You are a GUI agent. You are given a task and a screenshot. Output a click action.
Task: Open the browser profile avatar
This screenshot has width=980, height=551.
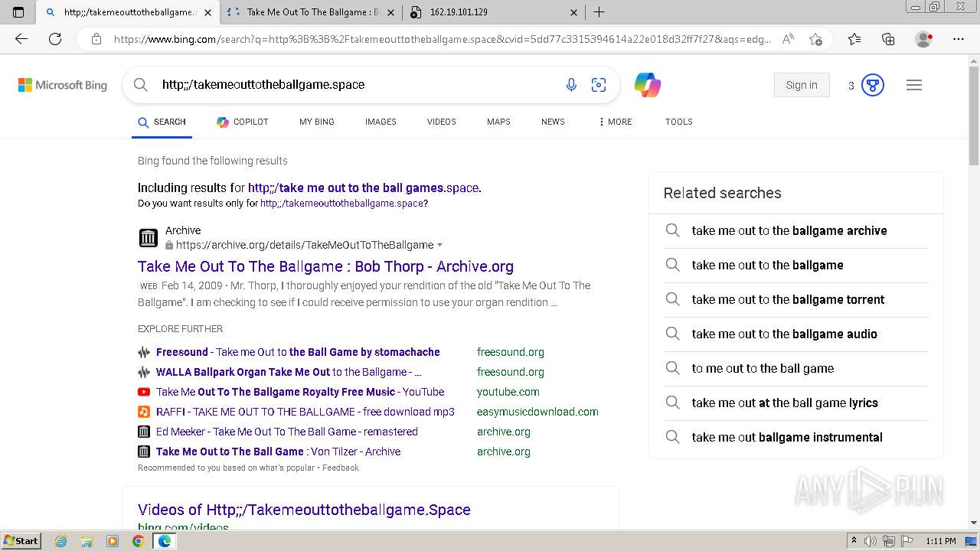[x=923, y=39]
